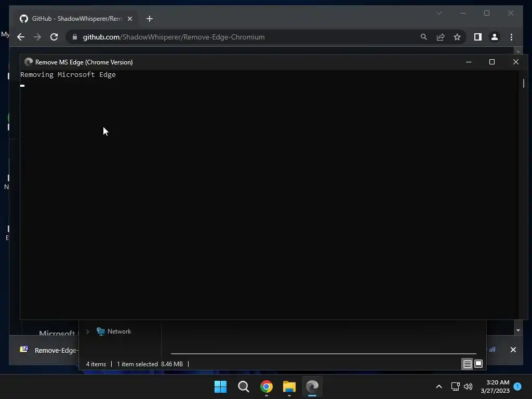The image size is (532, 399).
Task: Click console scrollbar thumb
Action: click(x=524, y=83)
